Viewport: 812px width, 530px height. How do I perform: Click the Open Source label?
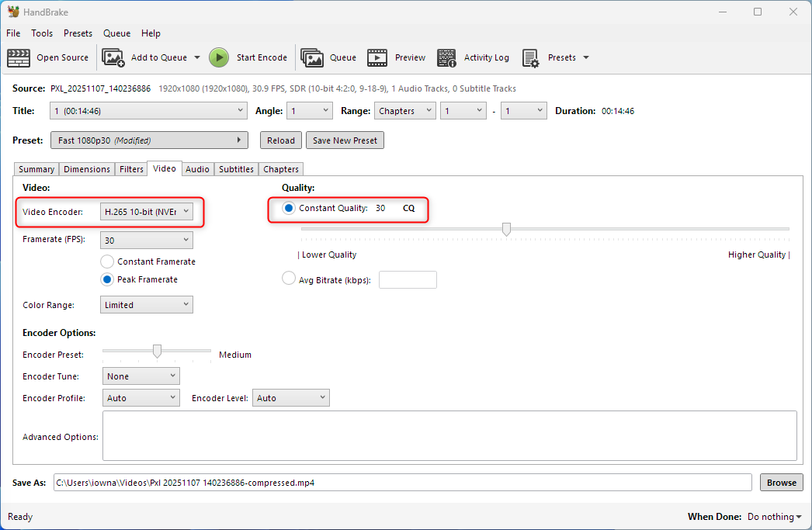pos(62,57)
